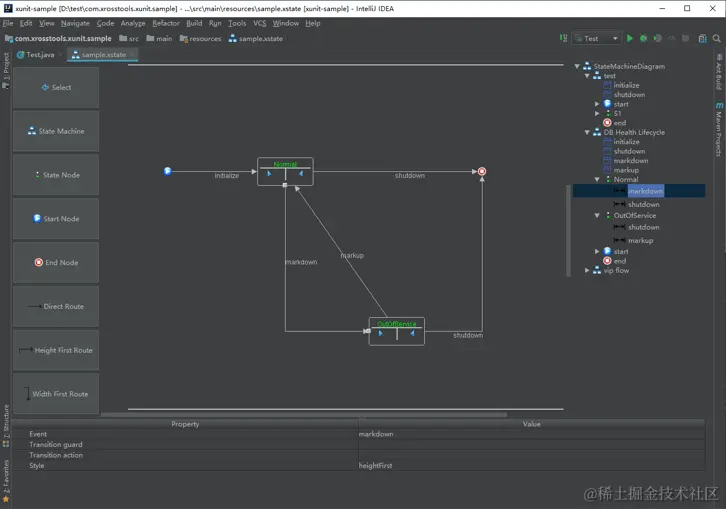This screenshot has width=726, height=509.
Task: Click the resources breadcrumb folder
Action: (x=200, y=38)
